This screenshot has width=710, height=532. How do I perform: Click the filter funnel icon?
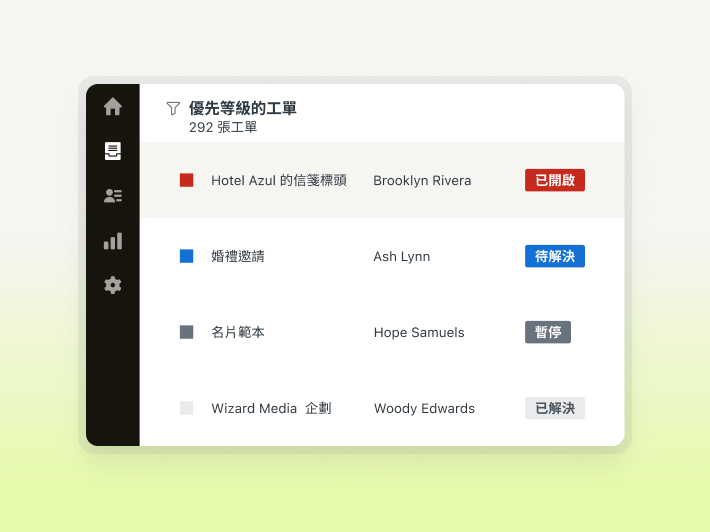tap(173, 108)
